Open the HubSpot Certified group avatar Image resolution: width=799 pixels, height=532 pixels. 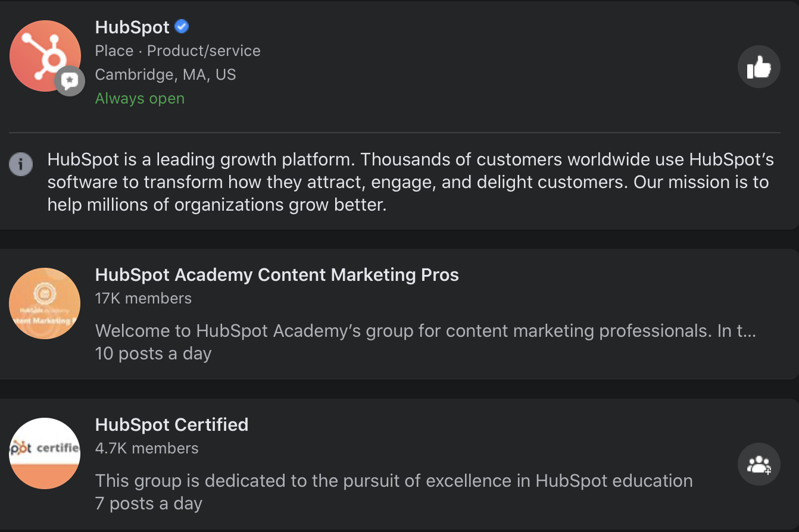[45, 453]
